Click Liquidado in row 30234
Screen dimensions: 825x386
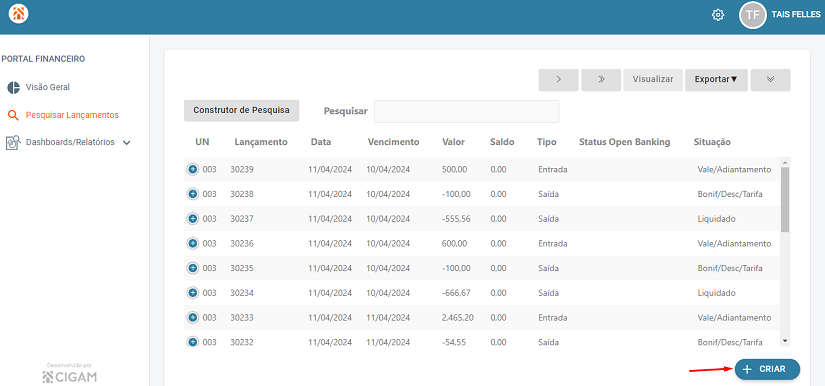pos(716,293)
